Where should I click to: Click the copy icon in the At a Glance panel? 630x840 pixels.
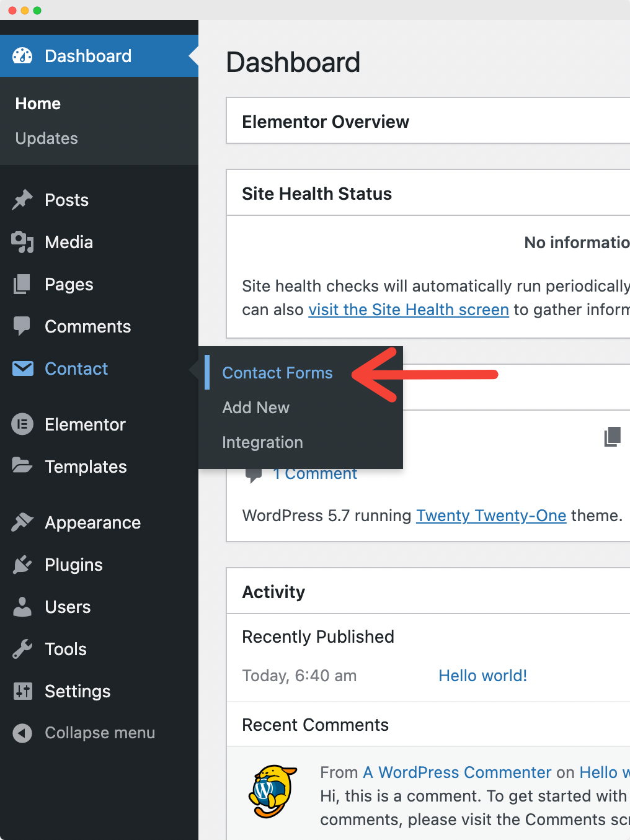coord(613,436)
